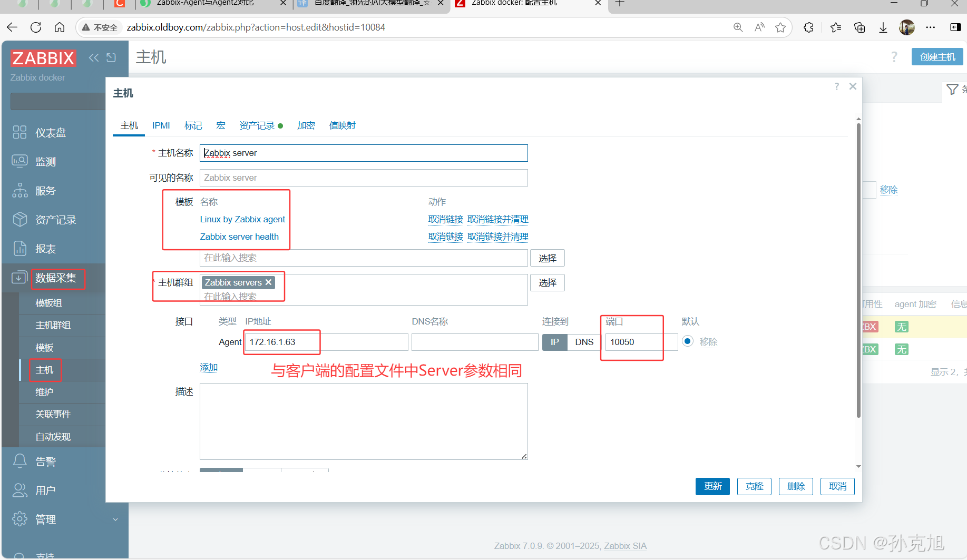Activate the read aloud icon

point(759,27)
